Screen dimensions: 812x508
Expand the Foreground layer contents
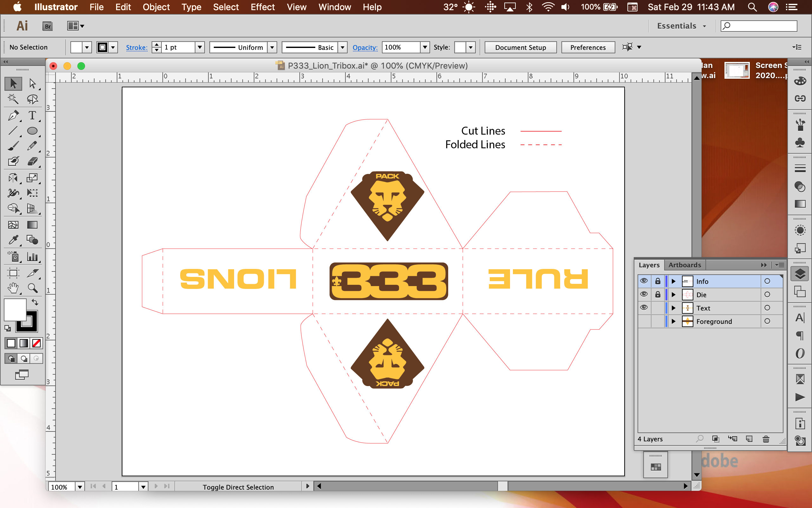click(x=673, y=322)
